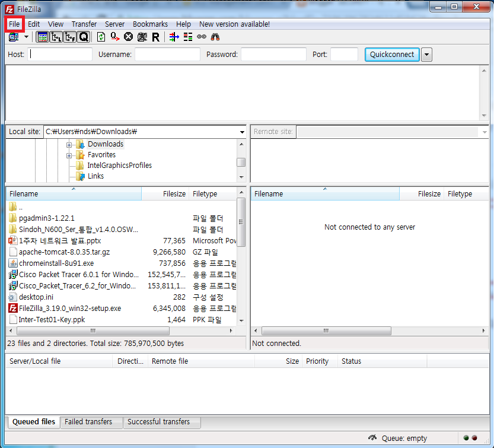Open the Site Manager icon
Screen dimensions: 494x448
[x=14, y=37]
